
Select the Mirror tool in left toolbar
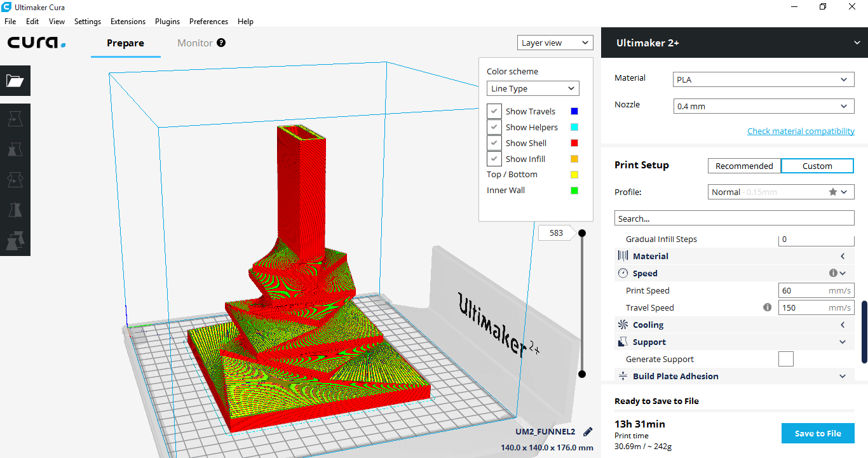point(15,210)
